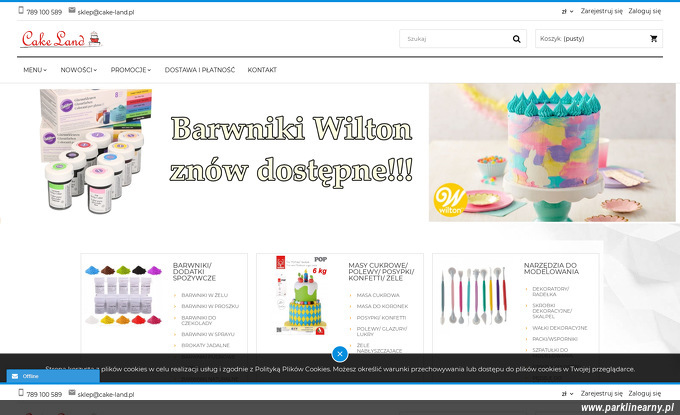
Task: Click the modeling tools category thumbnail
Action: click(x=474, y=296)
